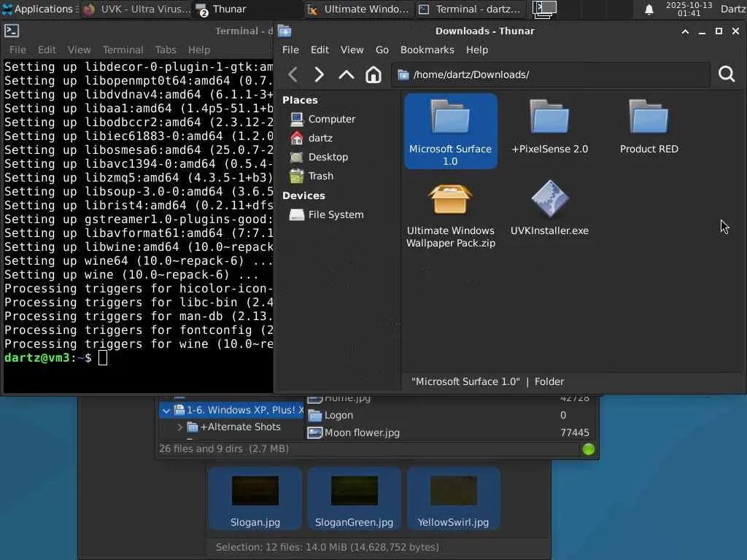
Task: Select the YellowSwirl.jpg thumbnail
Action: click(453, 499)
